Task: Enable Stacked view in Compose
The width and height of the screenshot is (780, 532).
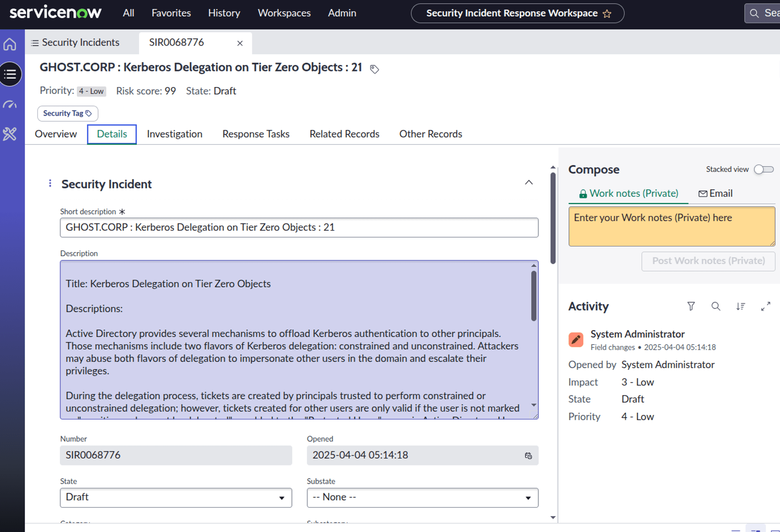Action: [763, 169]
